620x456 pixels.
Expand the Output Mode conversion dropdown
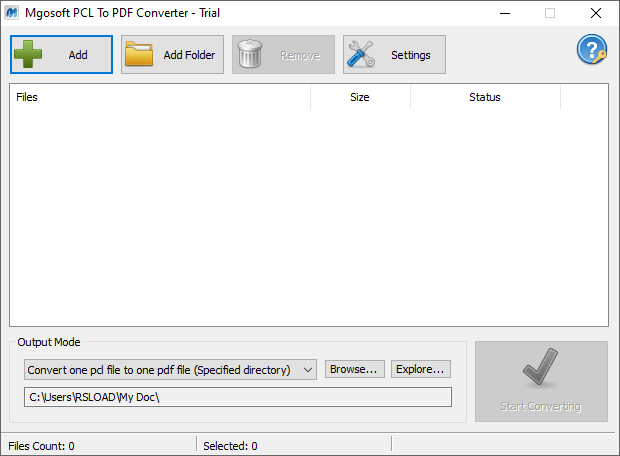[x=170, y=370]
